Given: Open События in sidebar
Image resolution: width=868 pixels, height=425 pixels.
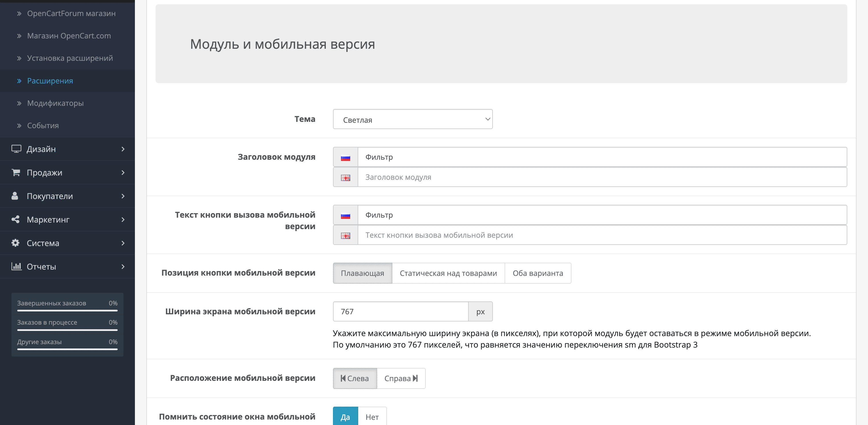Looking at the screenshot, I should (43, 126).
